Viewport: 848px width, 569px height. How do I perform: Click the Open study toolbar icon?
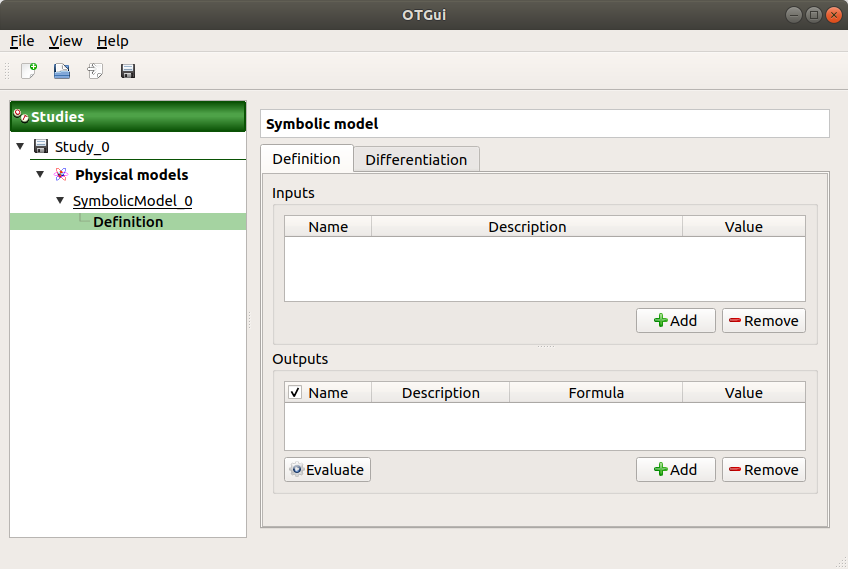[x=62, y=71]
